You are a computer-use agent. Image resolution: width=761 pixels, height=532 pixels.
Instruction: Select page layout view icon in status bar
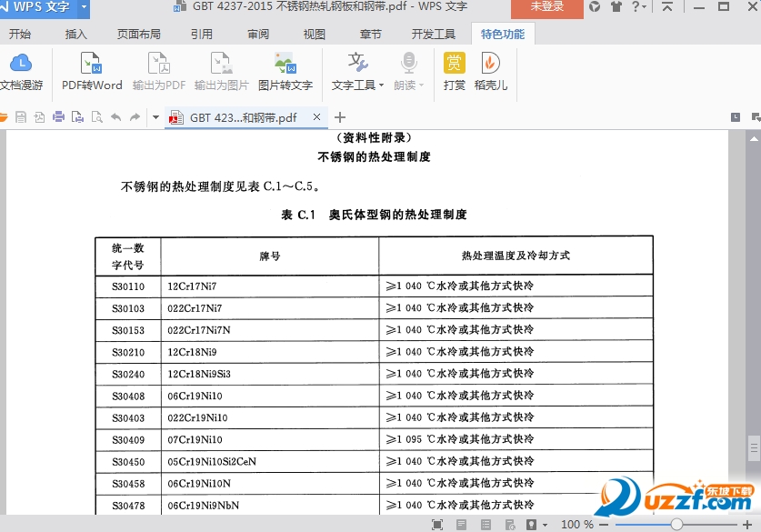[462, 524]
